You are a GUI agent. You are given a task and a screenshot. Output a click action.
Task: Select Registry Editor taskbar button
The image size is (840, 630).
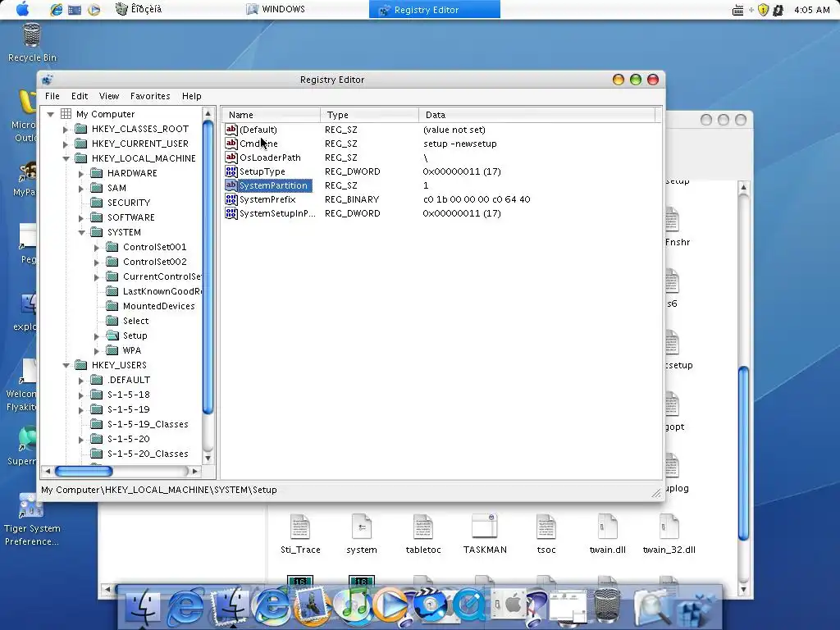point(435,10)
